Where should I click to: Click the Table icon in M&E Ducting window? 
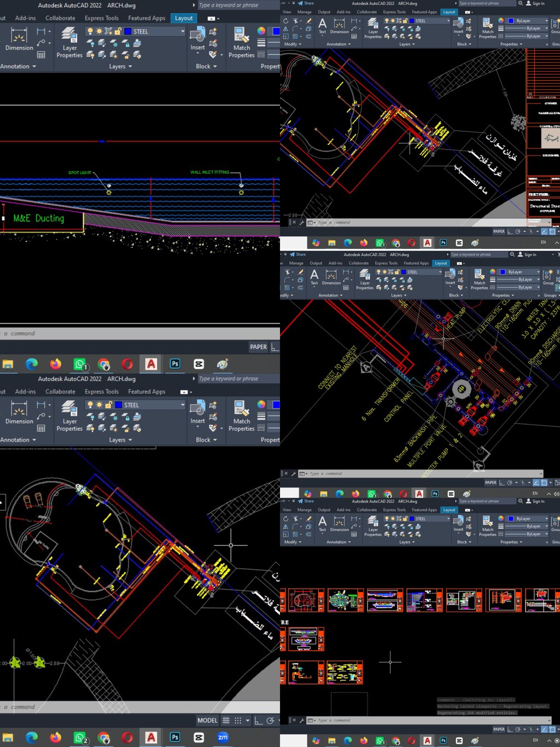pos(41,55)
